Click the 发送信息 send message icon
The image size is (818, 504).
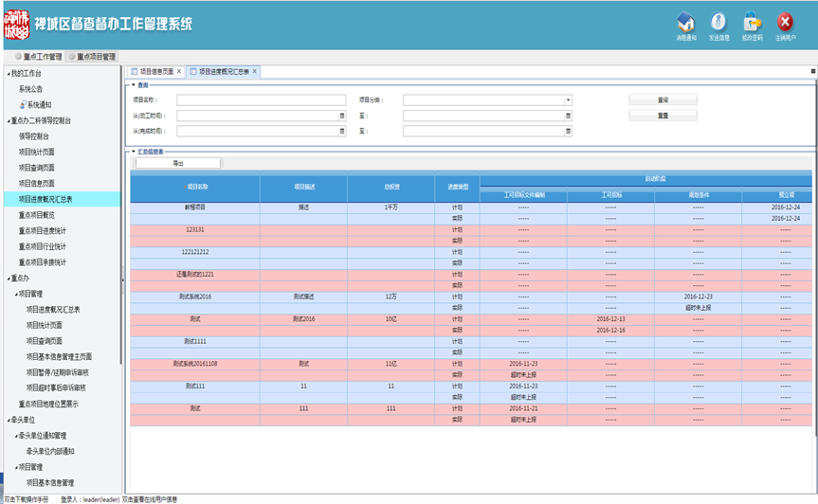[x=718, y=23]
